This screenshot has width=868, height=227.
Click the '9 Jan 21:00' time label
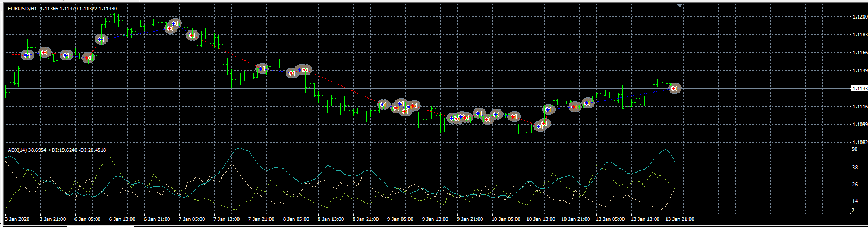(470, 219)
